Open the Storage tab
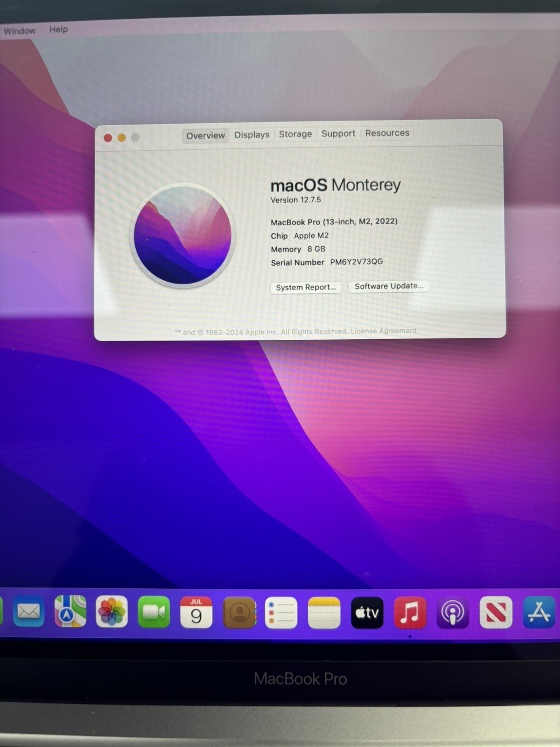 [x=296, y=134]
